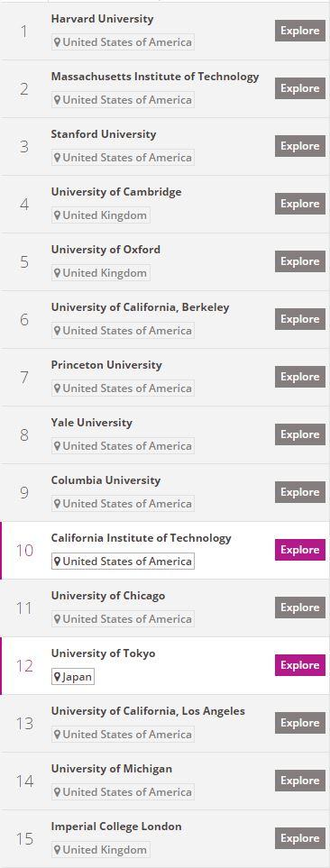The height and width of the screenshot is (868, 330).
Task: Explore Harvard University
Action: tap(300, 31)
